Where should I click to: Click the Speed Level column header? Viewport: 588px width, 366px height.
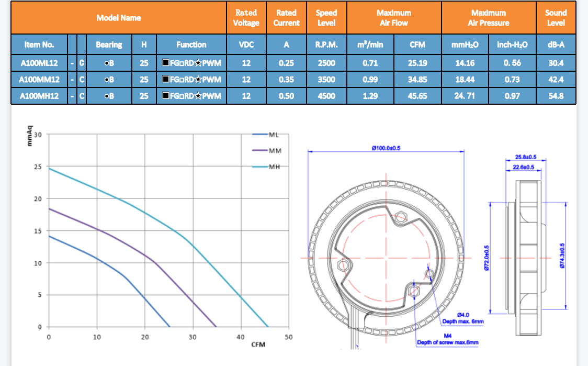(x=326, y=18)
